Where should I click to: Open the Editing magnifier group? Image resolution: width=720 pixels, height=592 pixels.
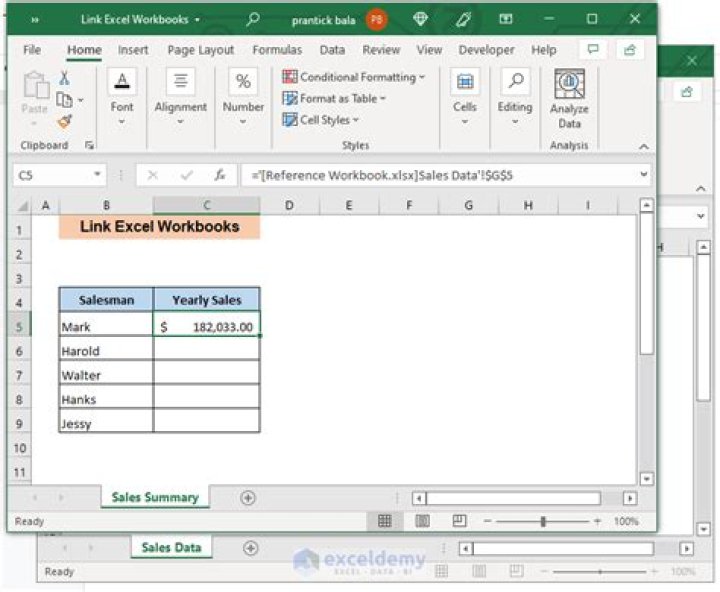point(515,82)
